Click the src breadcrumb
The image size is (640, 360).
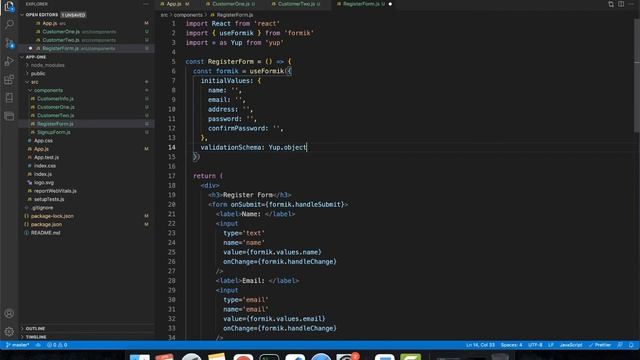164,15
